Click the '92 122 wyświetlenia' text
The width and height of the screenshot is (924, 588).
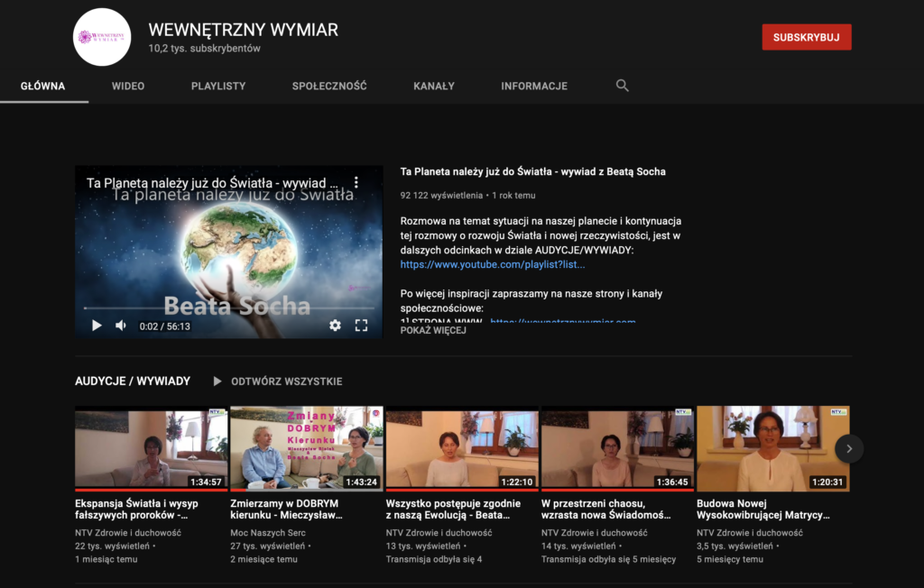441,195
